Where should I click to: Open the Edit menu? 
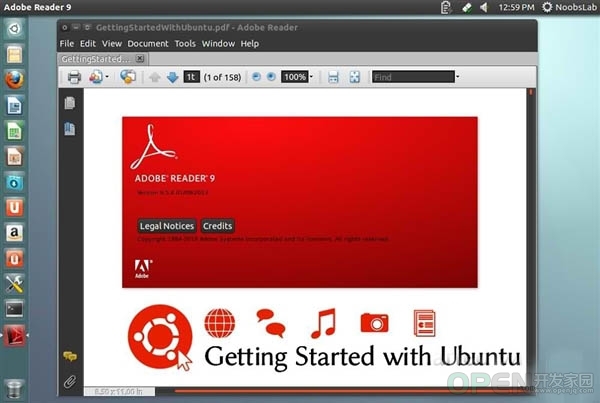click(88, 44)
